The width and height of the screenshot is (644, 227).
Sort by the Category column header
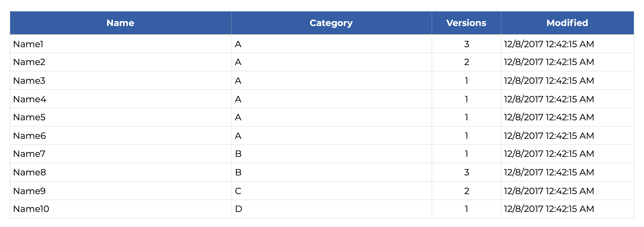(331, 23)
